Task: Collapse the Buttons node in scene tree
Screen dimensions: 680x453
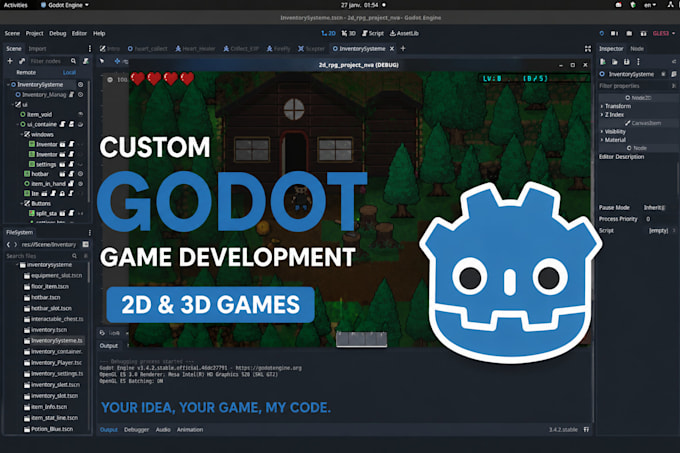Action: tap(22, 203)
